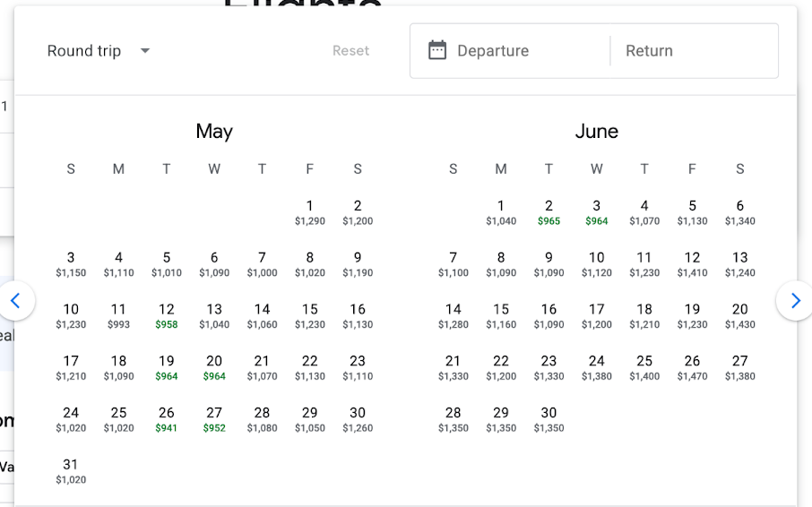This screenshot has width=812, height=507.
Task: Click the next month arrow
Action: 795,301
